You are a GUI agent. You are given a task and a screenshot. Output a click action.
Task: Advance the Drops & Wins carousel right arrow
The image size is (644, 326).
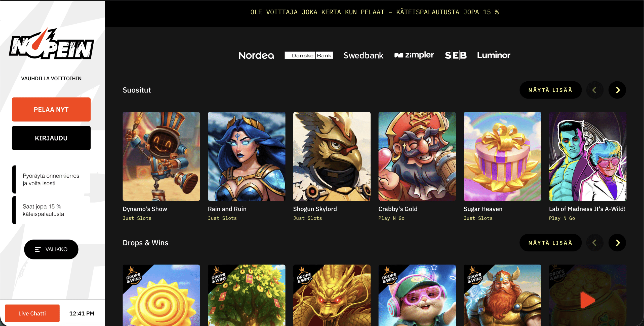(617, 243)
